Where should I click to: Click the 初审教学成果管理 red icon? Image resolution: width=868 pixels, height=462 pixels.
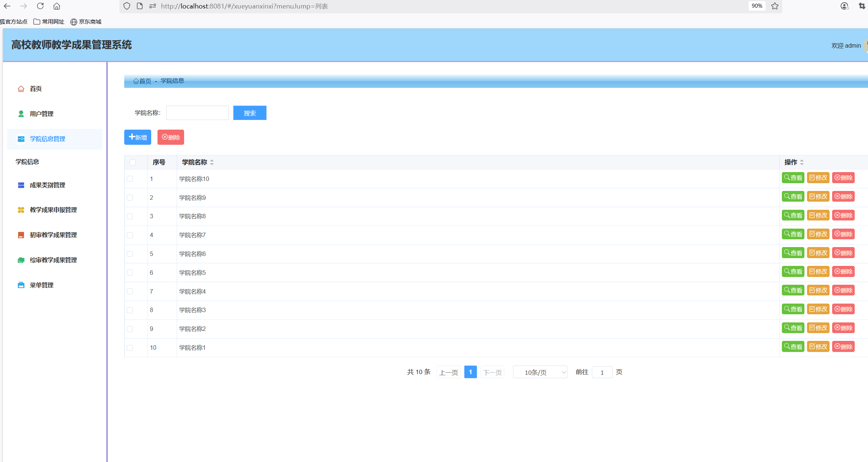point(21,235)
